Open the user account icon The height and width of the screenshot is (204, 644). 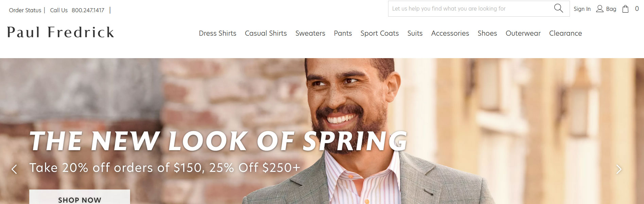(x=600, y=9)
